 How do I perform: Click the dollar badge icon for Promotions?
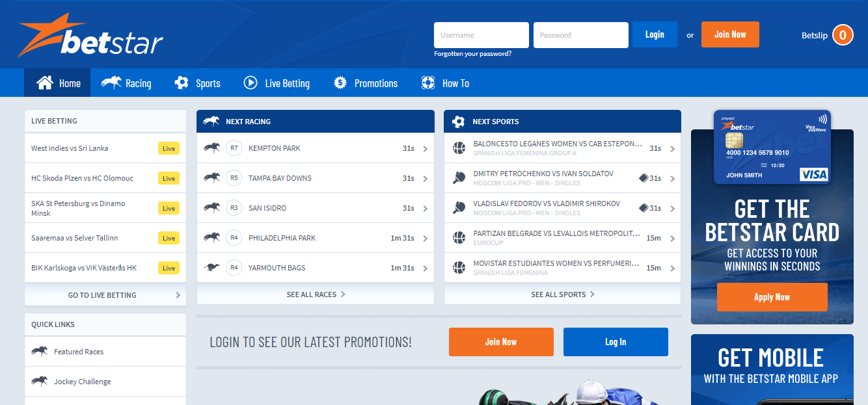click(x=340, y=83)
